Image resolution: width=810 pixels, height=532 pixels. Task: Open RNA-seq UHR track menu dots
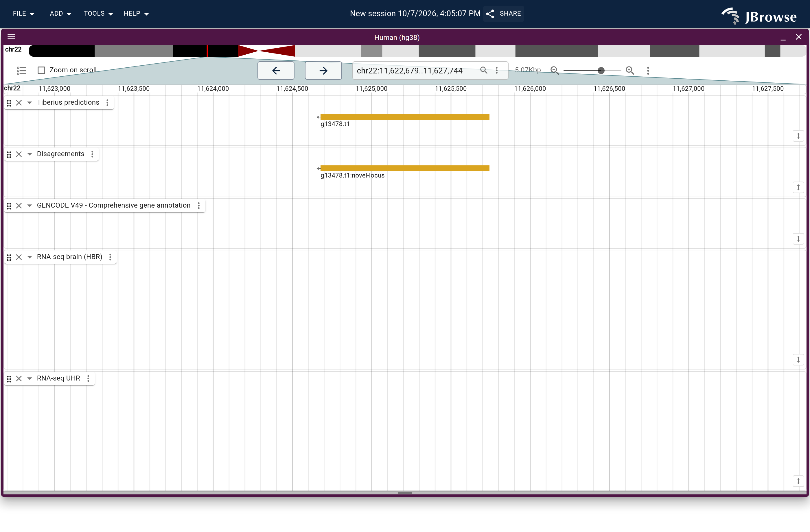pos(88,378)
